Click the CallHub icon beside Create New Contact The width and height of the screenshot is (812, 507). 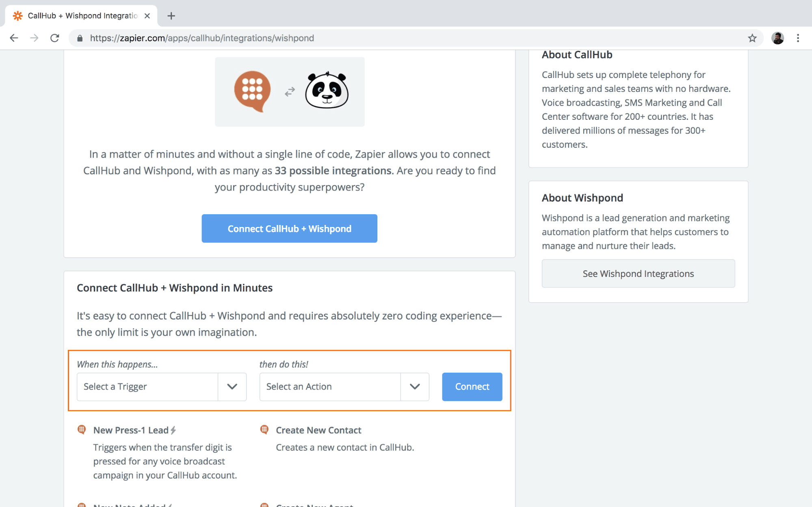264,429
